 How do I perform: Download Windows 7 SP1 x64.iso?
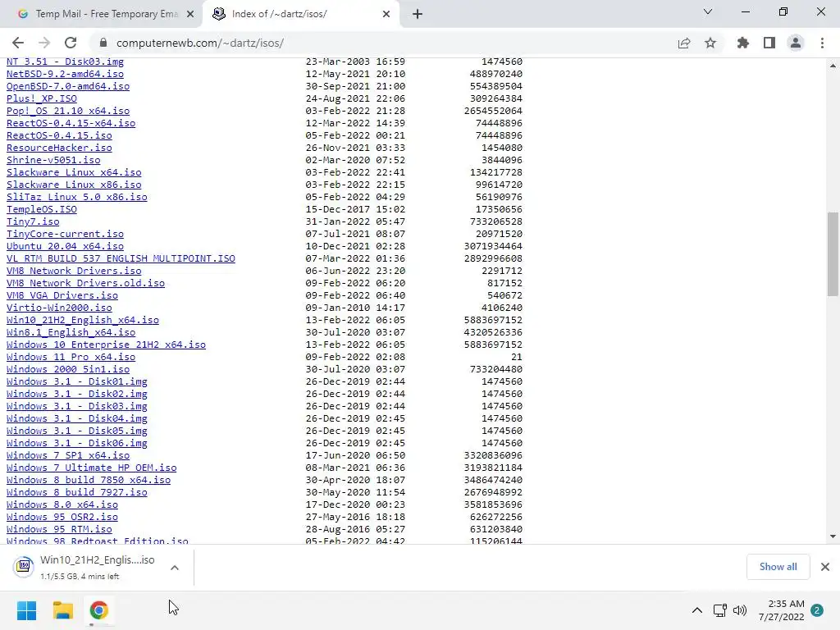(68, 456)
